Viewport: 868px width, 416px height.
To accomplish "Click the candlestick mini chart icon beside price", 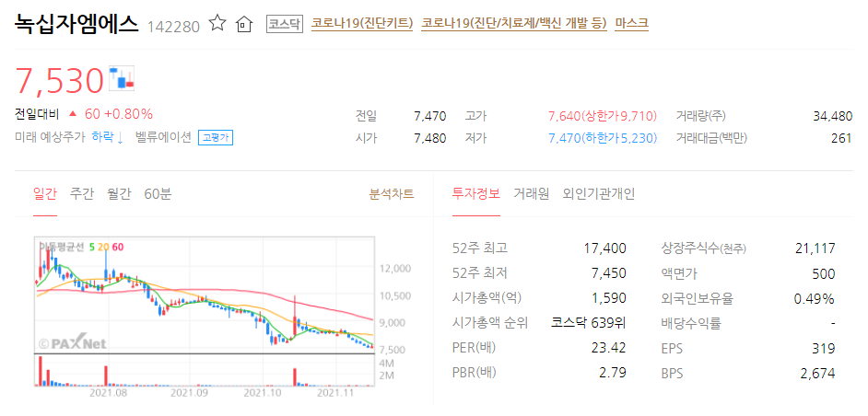I will pos(122,78).
